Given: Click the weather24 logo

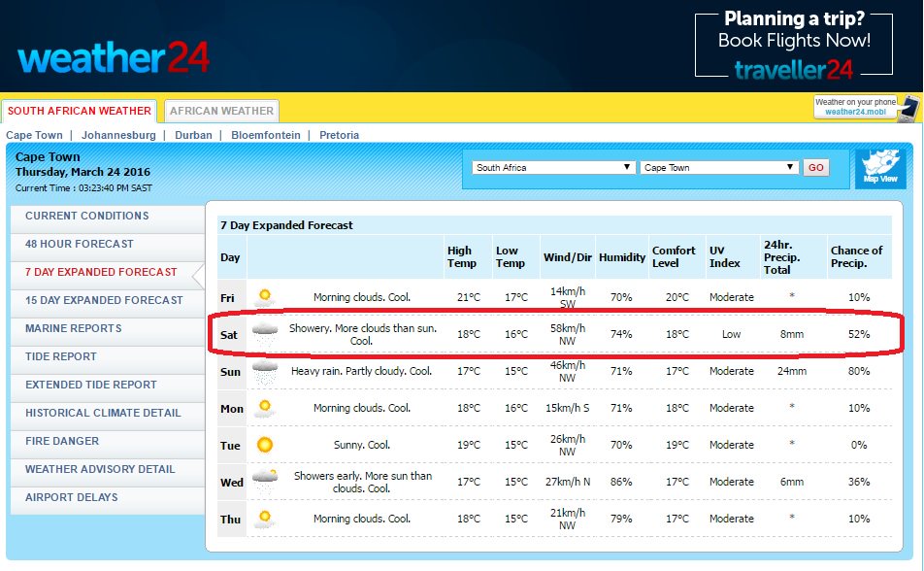Looking at the screenshot, I should tap(114, 58).
